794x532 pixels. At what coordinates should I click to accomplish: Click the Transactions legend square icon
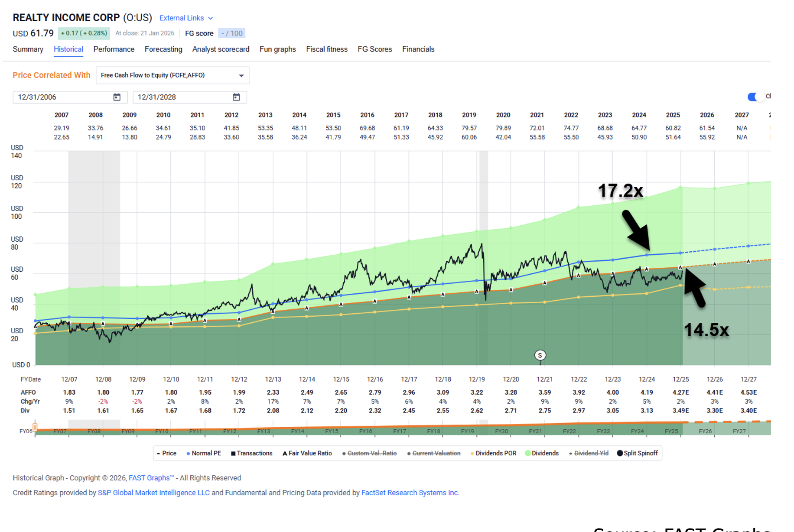click(233, 454)
